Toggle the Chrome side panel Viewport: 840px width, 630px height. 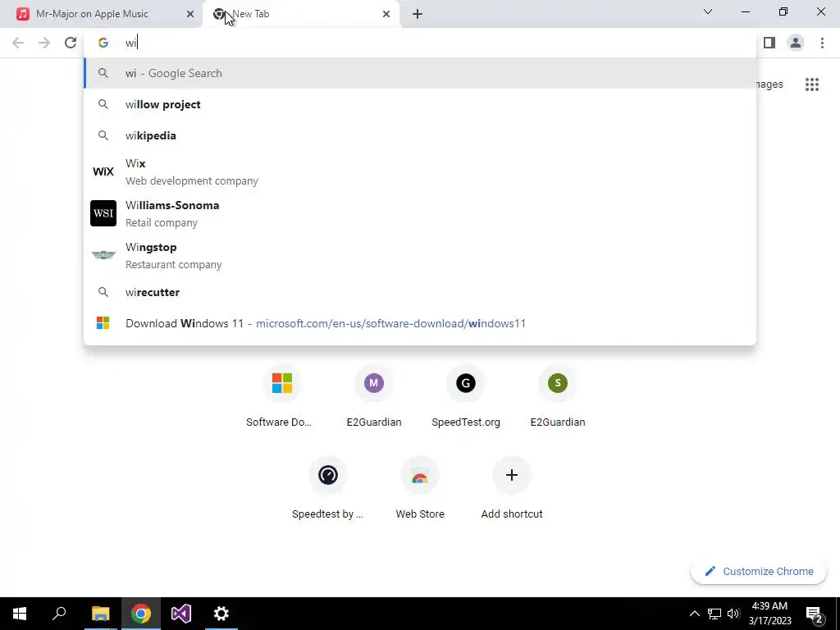point(769,43)
